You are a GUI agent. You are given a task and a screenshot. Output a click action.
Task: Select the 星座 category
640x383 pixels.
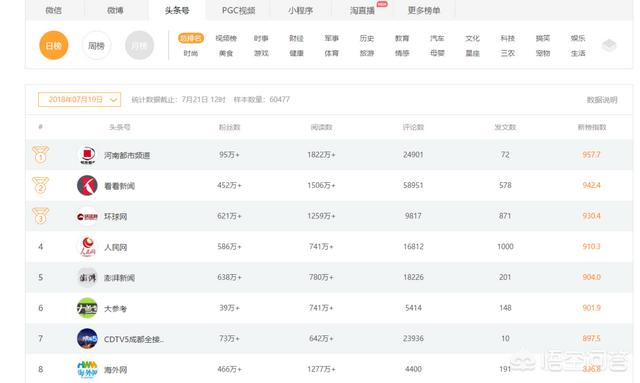click(472, 53)
